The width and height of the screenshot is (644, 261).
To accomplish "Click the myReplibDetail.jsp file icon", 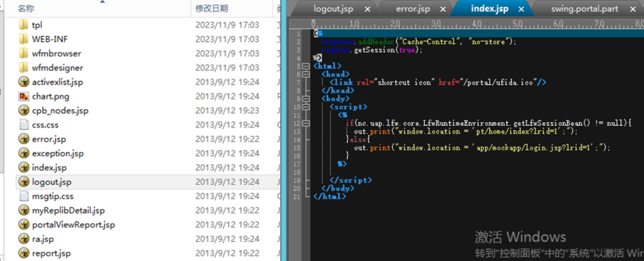I will click(x=23, y=210).
